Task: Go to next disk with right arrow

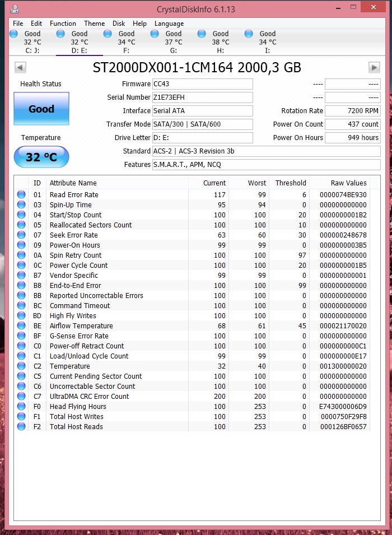Action: [374, 67]
